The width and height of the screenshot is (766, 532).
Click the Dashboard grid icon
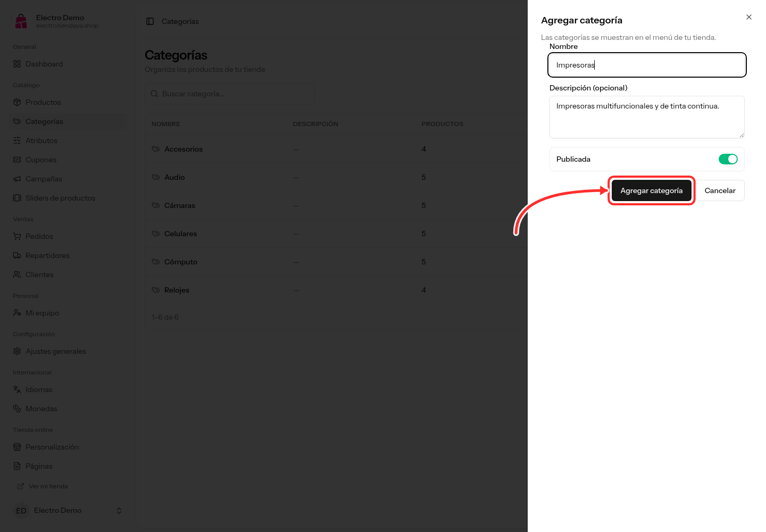click(x=17, y=64)
